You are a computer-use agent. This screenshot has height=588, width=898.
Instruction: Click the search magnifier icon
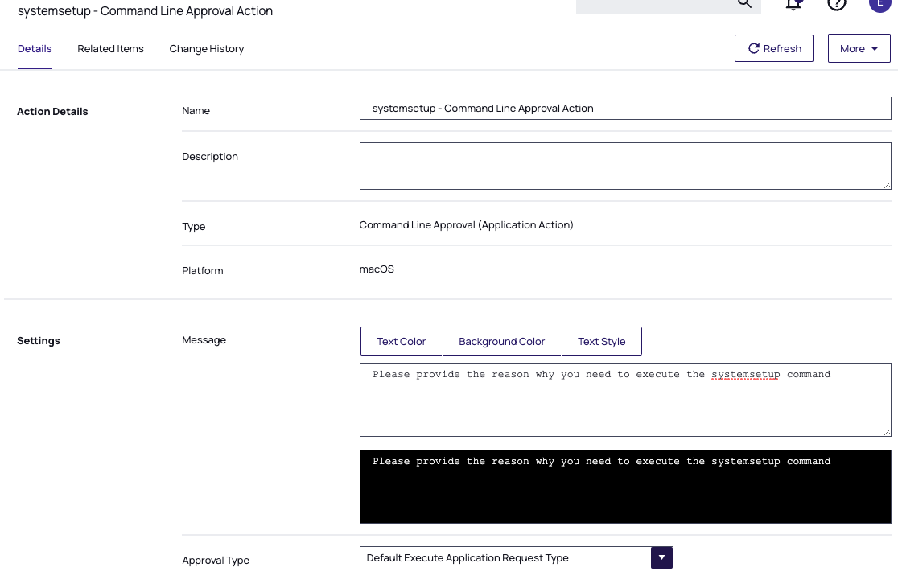coord(744,4)
